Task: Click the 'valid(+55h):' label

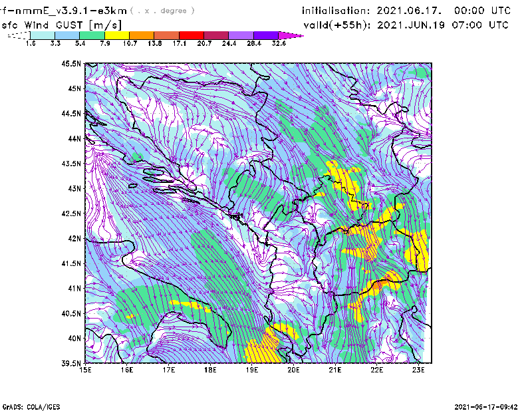Action: (337, 25)
